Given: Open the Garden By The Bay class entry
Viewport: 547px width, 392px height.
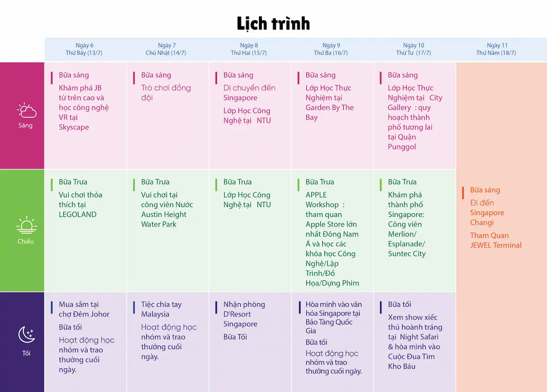Looking at the screenshot, I should tap(330, 103).
